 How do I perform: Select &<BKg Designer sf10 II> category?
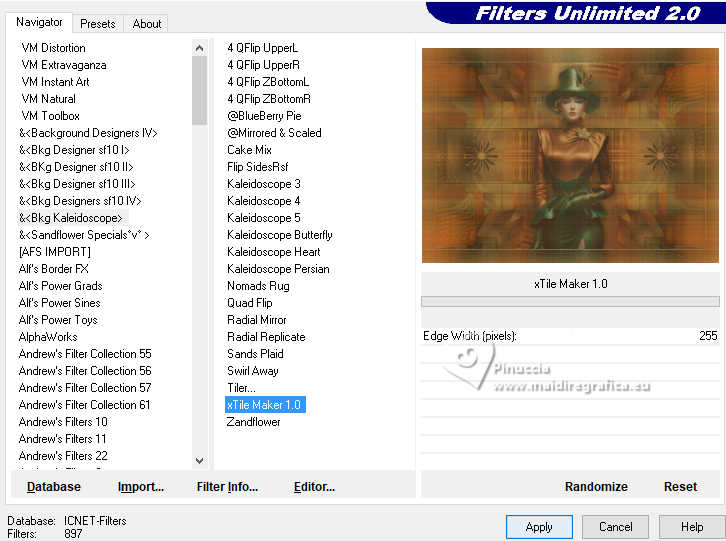[x=76, y=167]
